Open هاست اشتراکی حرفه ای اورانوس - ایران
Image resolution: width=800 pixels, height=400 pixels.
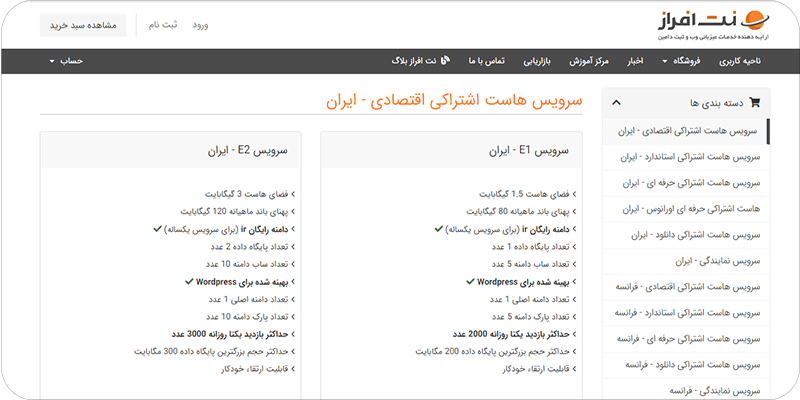tap(687, 209)
